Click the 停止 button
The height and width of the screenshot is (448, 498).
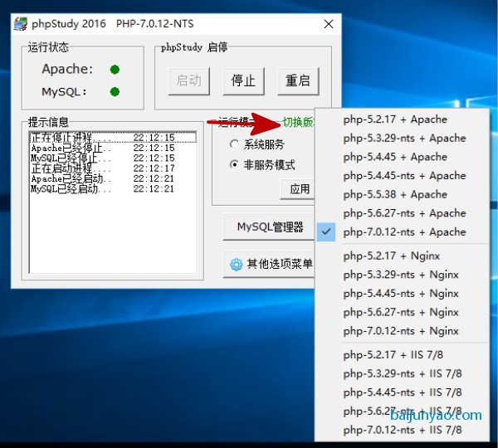(243, 80)
